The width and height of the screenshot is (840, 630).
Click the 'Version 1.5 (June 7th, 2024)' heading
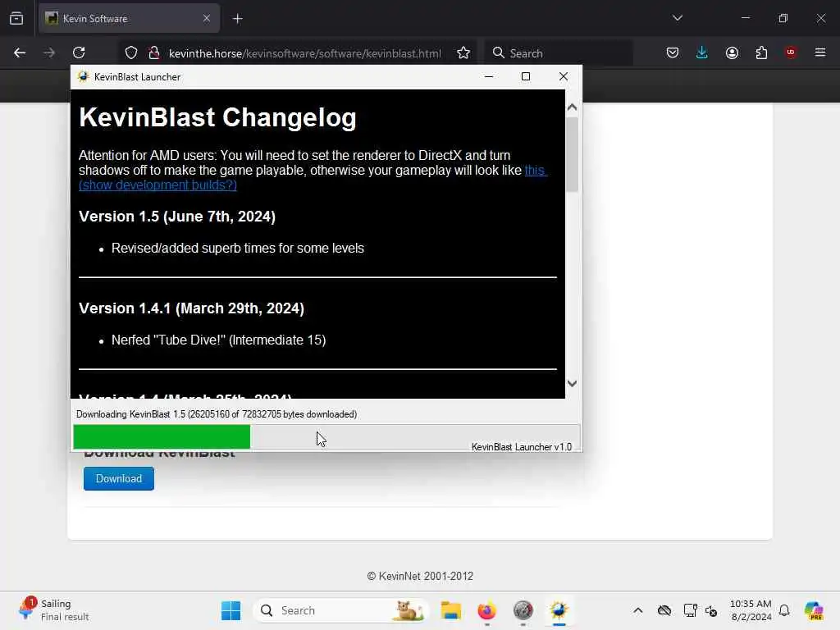177,217
